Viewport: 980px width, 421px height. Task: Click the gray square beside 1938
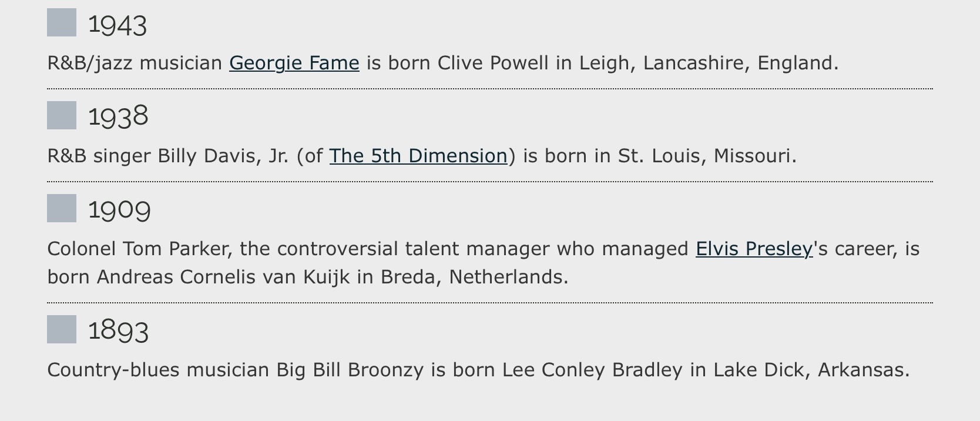(62, 115)
